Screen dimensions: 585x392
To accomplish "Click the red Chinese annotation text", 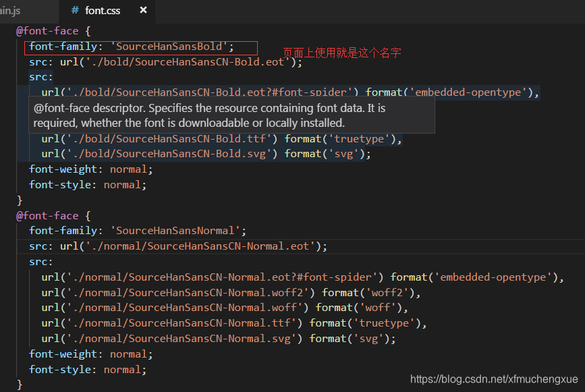I will point(341,53).
